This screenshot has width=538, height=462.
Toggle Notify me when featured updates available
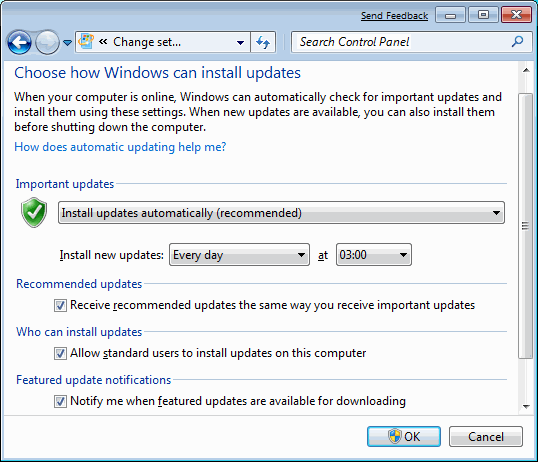click(x=60, y=401)
